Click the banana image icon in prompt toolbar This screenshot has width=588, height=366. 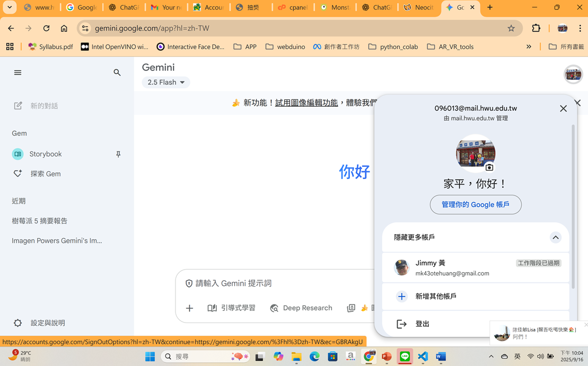(364, 308)
